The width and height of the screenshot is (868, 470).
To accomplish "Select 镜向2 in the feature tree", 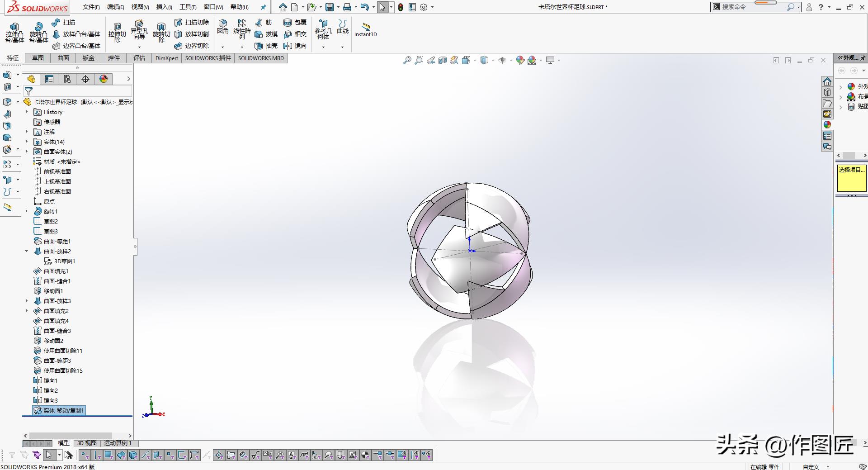I will 51,391.
